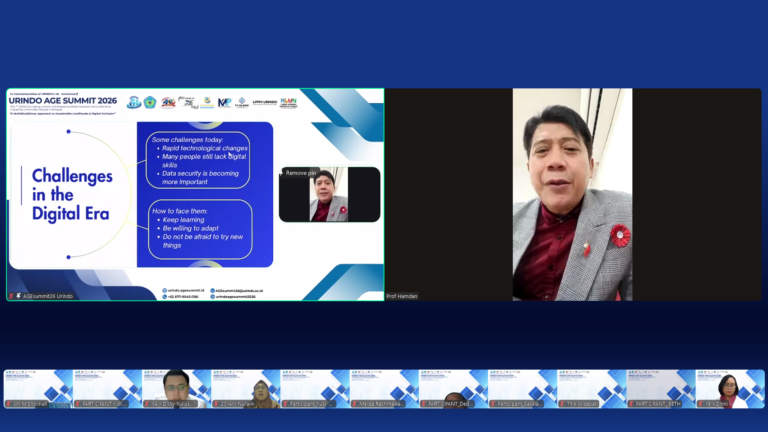Click muted mic icon of Siti M Sholihah
This screenshot has width=768, height=432.
(8, 404)
